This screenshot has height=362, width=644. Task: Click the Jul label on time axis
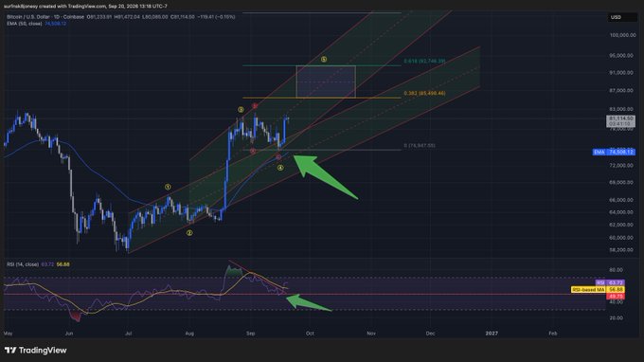(x=129, y=334)
